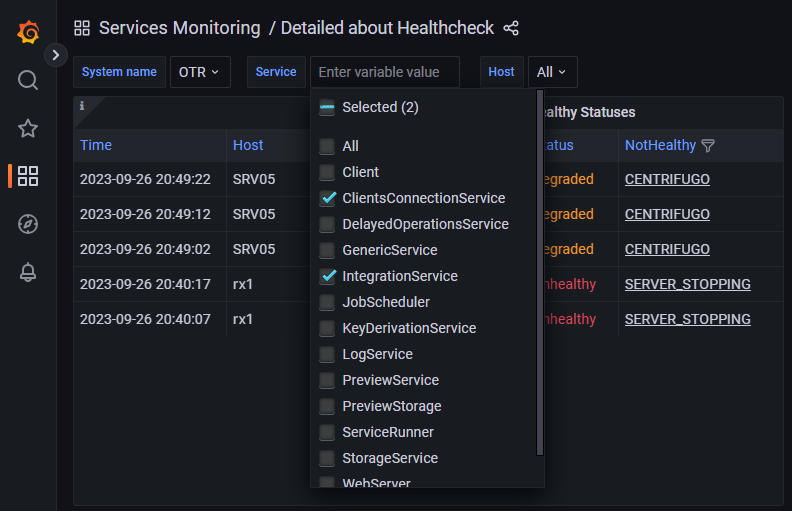Open the Services Monitoring breadcrumb
792x511 pixels.
coord(179,28)
